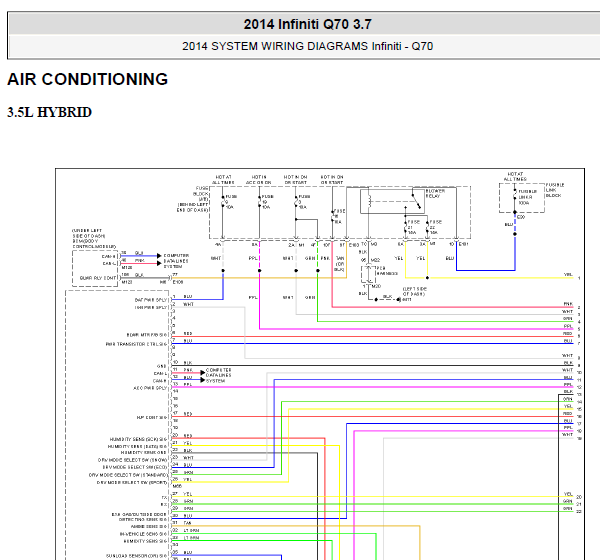The image size is (600, 560).
Task: Click the FUSIBLE LINK R 100A text
Action: click(x=527, y=197)
